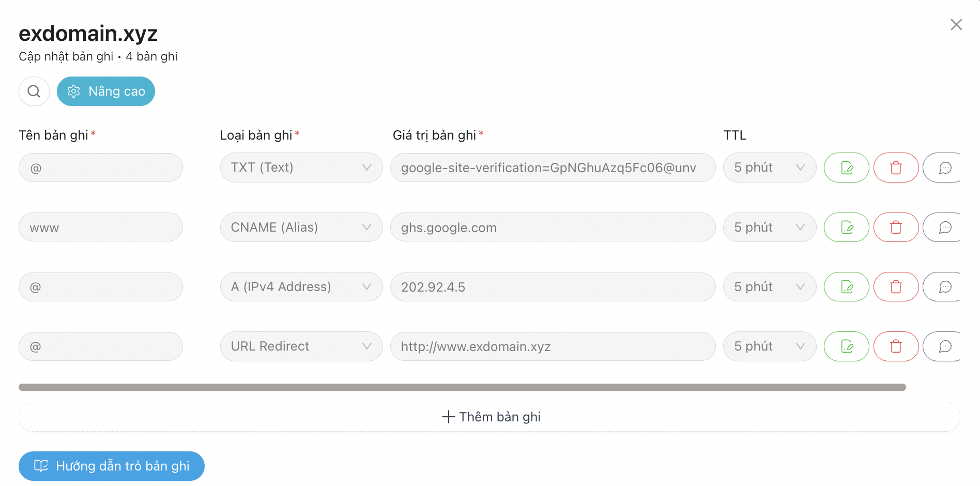The image size is (980, 486).
Task: Click the search magnifier icon
Action: coord(34,92)
